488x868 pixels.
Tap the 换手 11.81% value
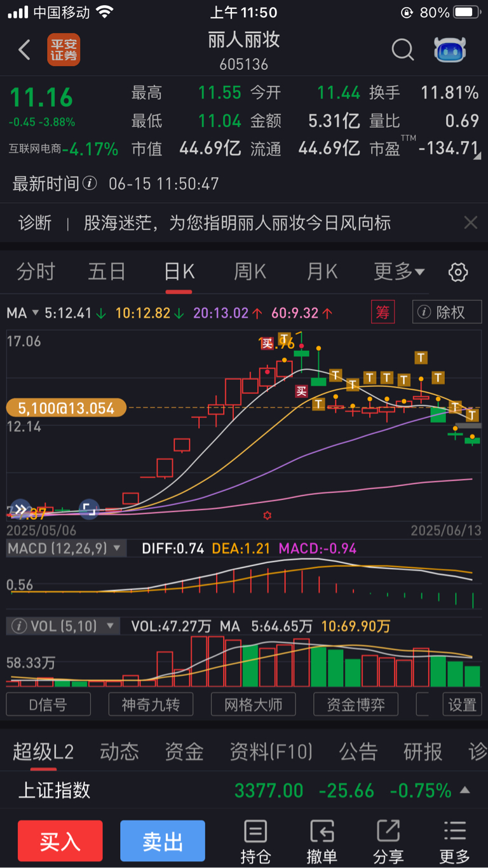[x=450, y=93]
